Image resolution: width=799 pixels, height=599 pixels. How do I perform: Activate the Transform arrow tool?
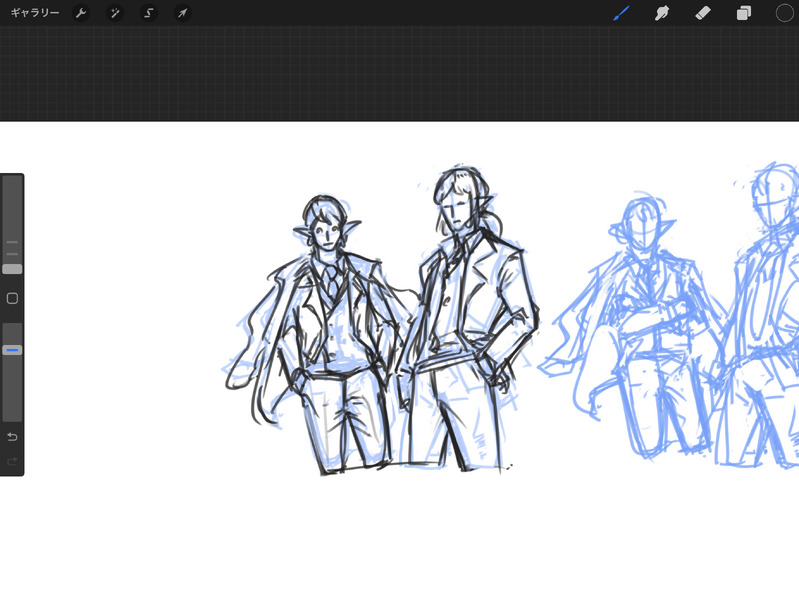click(182, 13)
